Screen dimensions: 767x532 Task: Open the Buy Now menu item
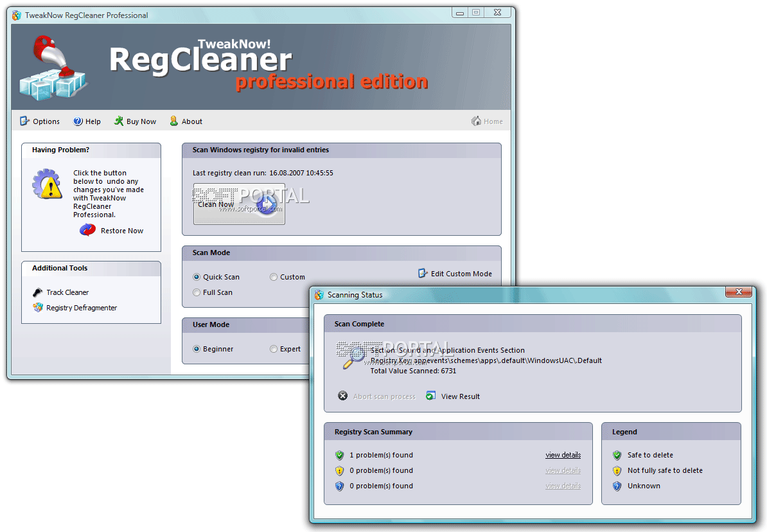pyautogui.click(x=135, y=121)
